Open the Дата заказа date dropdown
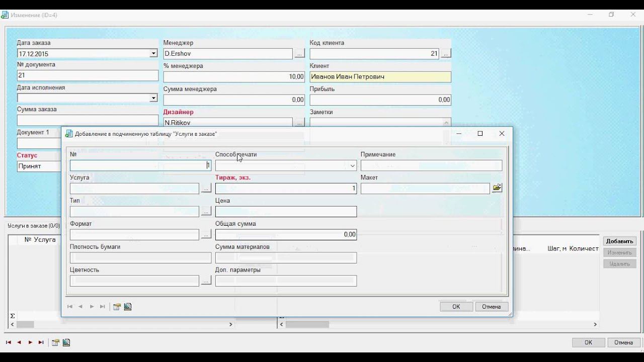Viewport: 644px width, 362px height. (x=153, y=54)
